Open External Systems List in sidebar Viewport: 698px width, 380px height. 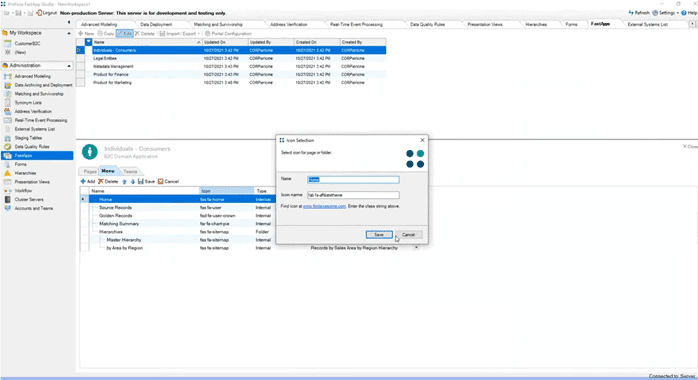34,129
